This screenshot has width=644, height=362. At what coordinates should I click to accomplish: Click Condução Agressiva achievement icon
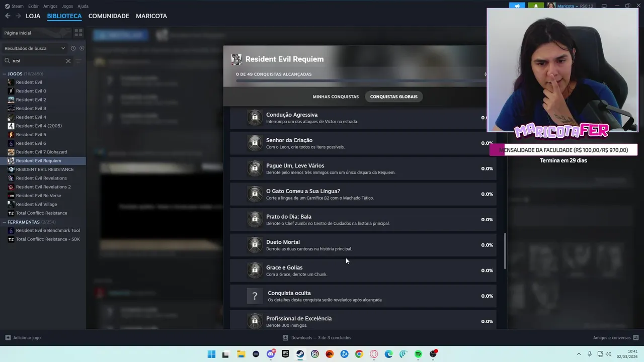(x=255, y=118)
